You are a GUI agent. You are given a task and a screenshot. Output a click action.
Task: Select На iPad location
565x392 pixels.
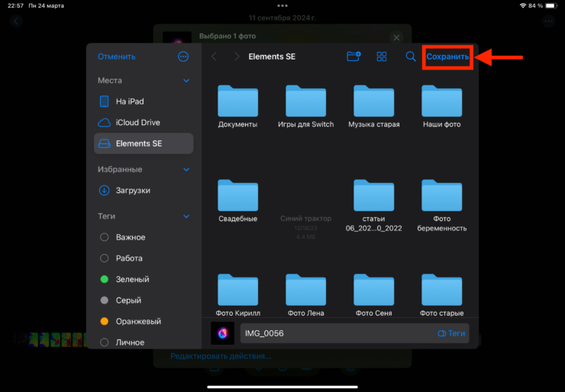(x=130, y=101)
